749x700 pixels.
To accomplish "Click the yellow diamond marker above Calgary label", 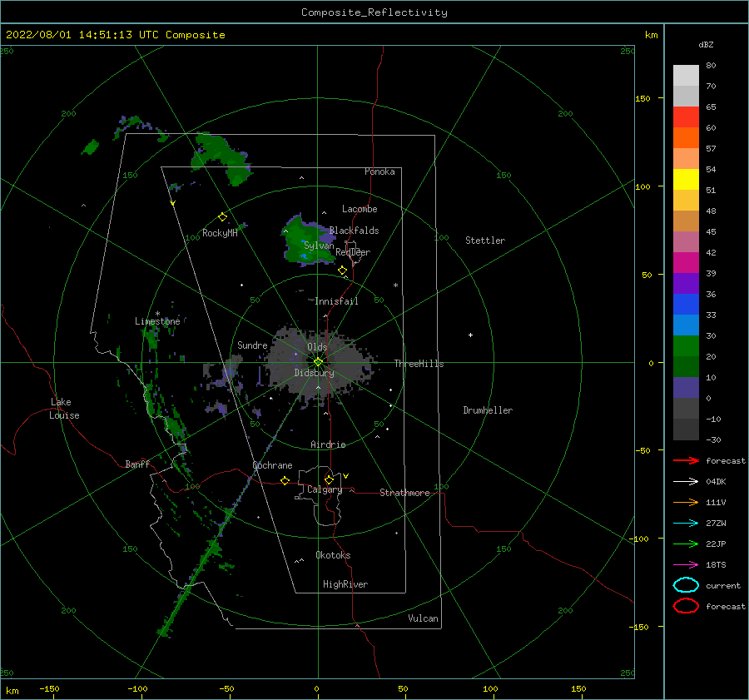I will (329, 479).
